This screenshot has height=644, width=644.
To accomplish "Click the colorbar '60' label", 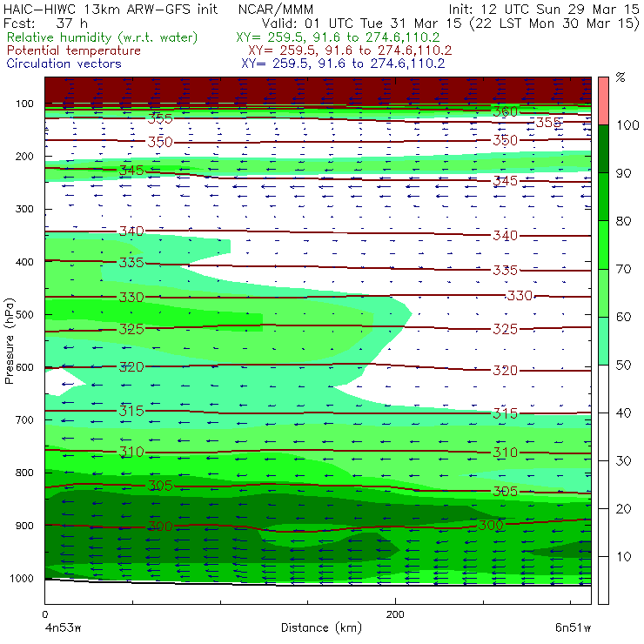I will 623,317.
